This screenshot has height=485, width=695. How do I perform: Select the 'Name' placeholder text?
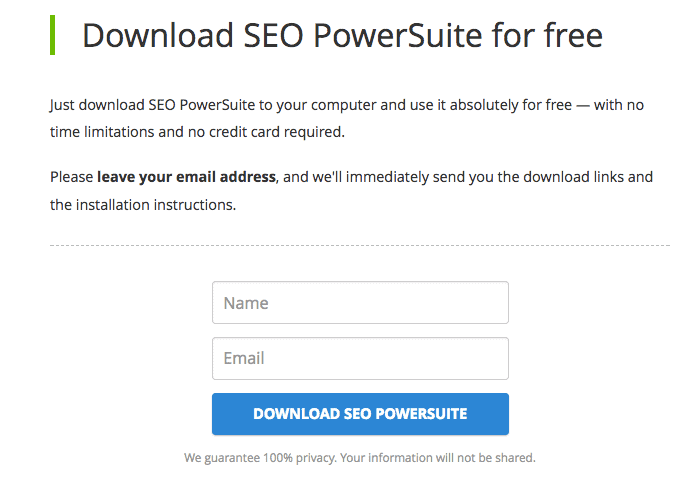point(246,303)
